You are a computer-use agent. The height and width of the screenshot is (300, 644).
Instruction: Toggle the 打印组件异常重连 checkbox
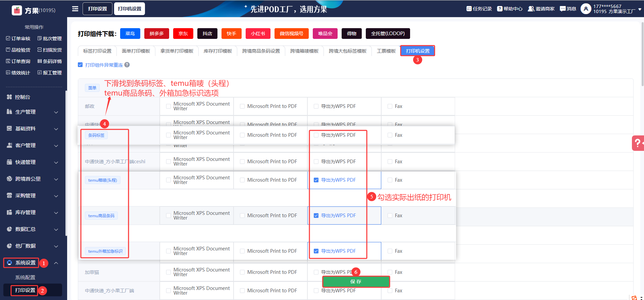(80, 65)
